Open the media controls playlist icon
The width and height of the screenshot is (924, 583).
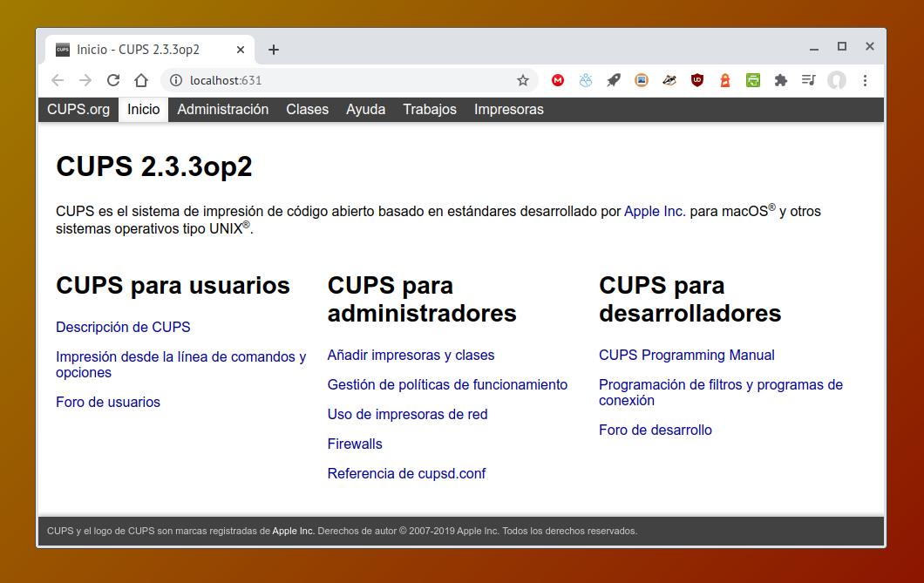point(809,80)
